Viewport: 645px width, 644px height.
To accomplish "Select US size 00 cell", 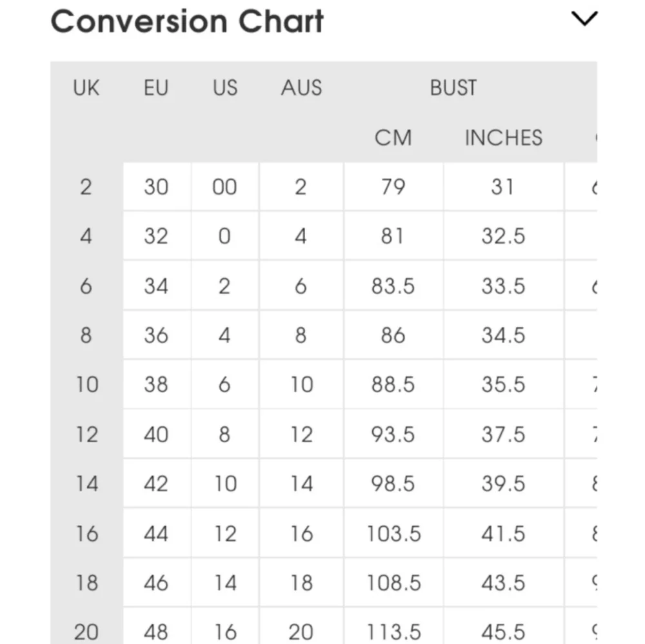I will pyautogui.click(x=224, y=187).
